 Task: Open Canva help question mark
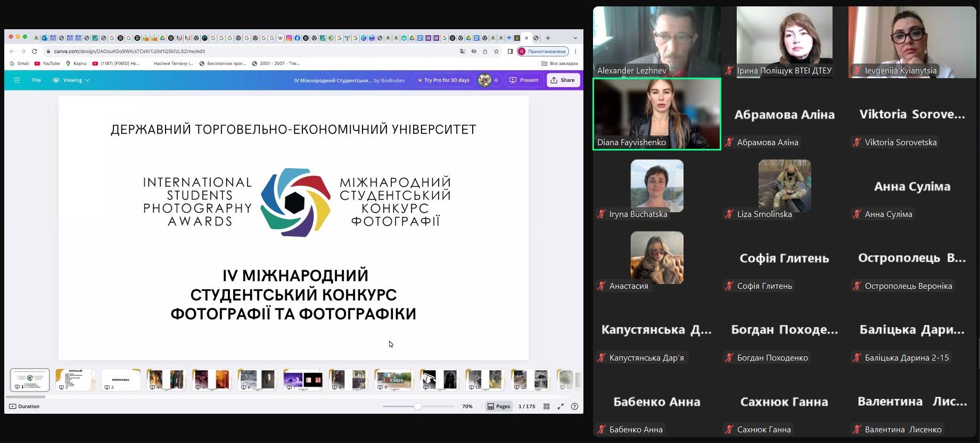574,406
